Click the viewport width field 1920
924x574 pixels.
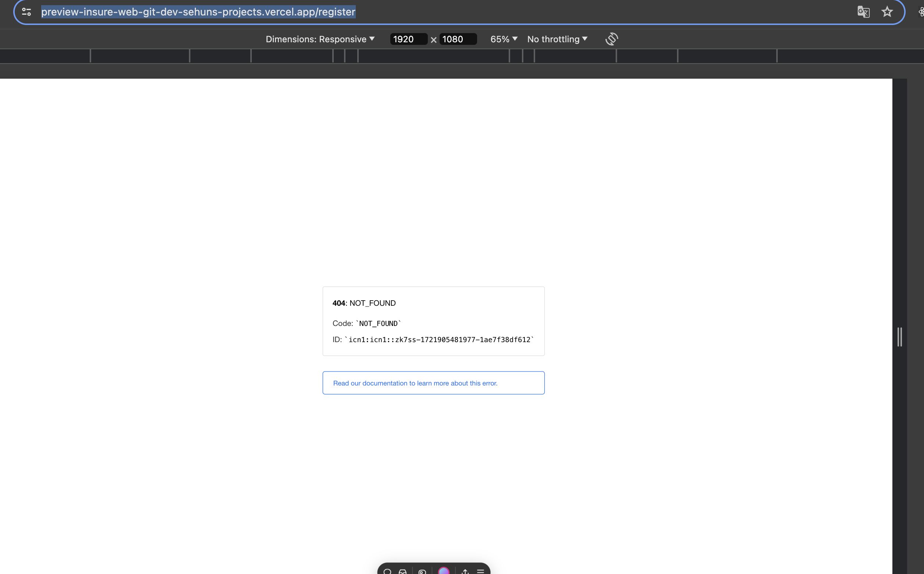408,39
